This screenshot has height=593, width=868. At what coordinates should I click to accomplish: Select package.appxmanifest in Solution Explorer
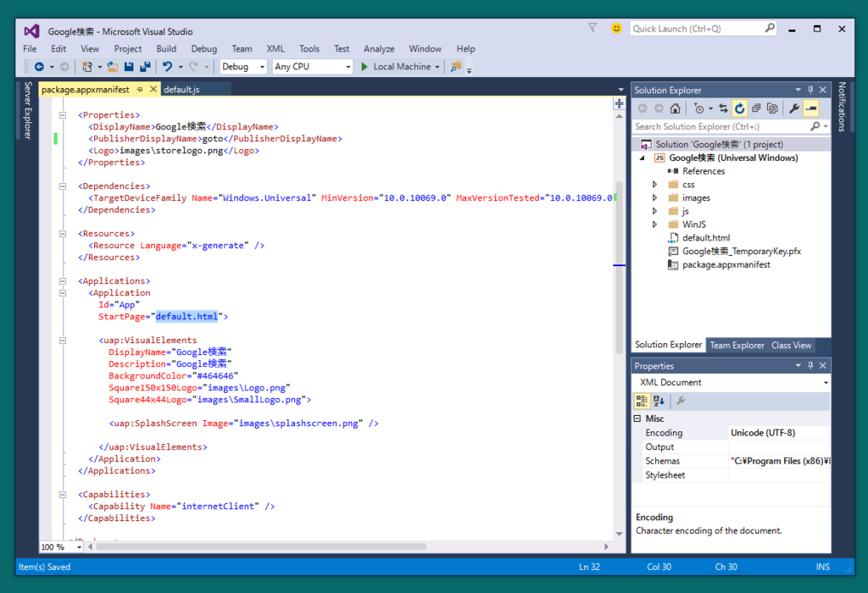tap(726, 265)
